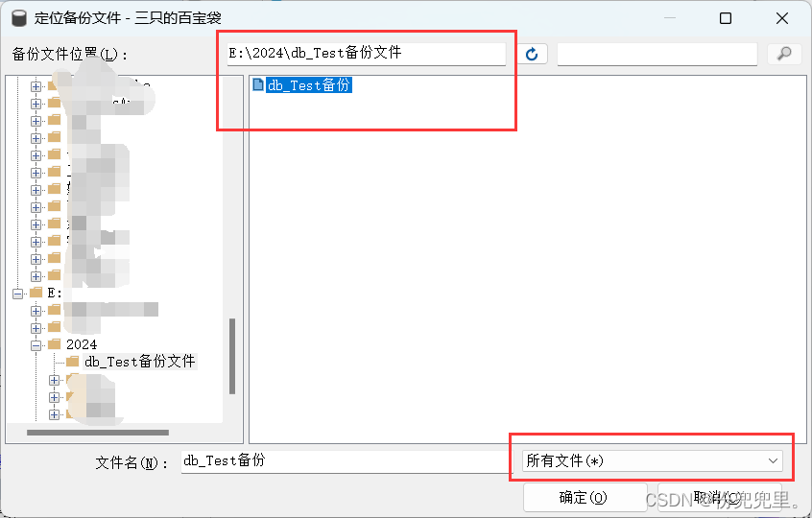Click the magnifier search icon button
Image resolution: width=812 pixels, height=518 pixels.
click(x=784, y=54)
